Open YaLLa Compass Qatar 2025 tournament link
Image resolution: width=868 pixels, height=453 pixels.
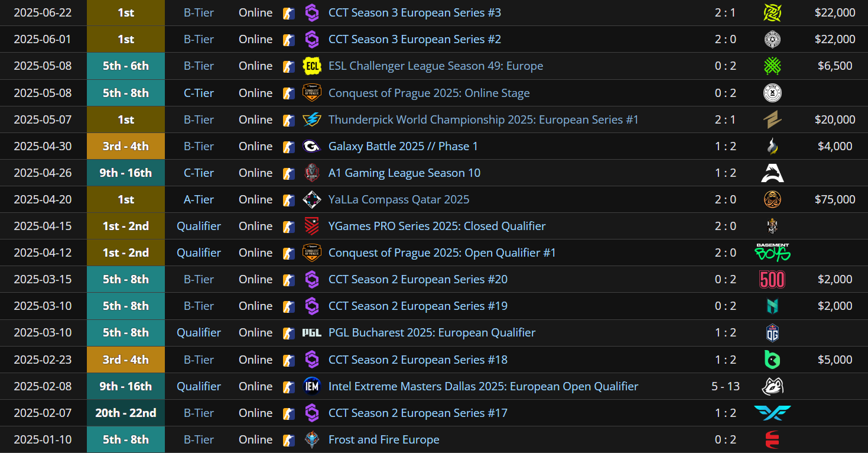point(399,199)
